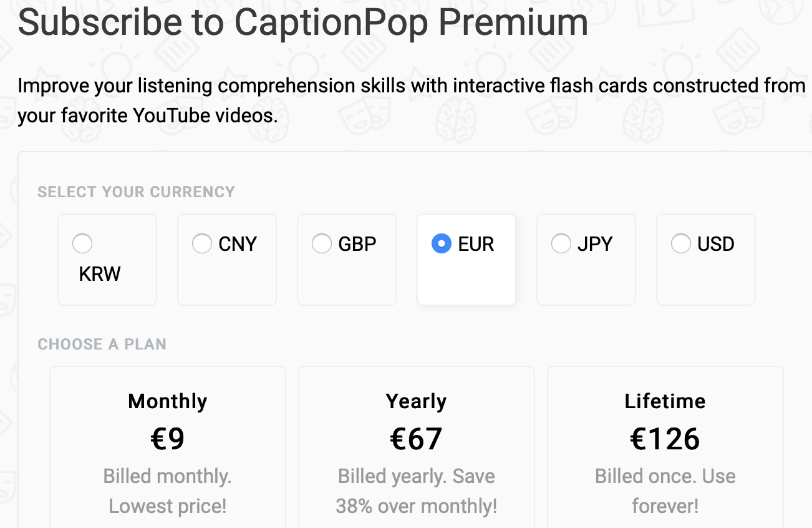Click the €126 lifetime price
This screenshot has width=812, height=528.
point(665,439)
